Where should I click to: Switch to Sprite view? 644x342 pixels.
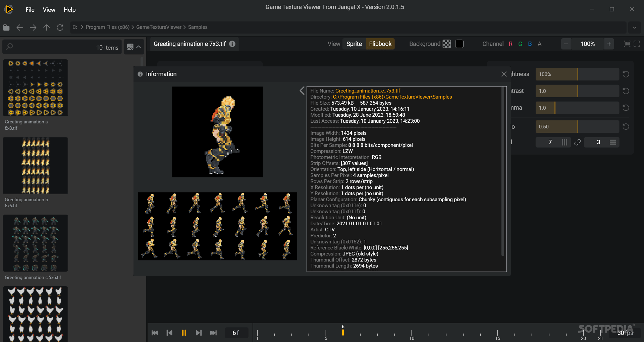pos(354,44)
